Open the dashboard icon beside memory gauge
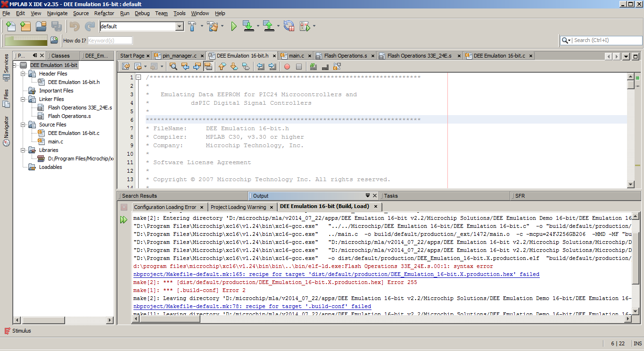 tap(54, 40)
